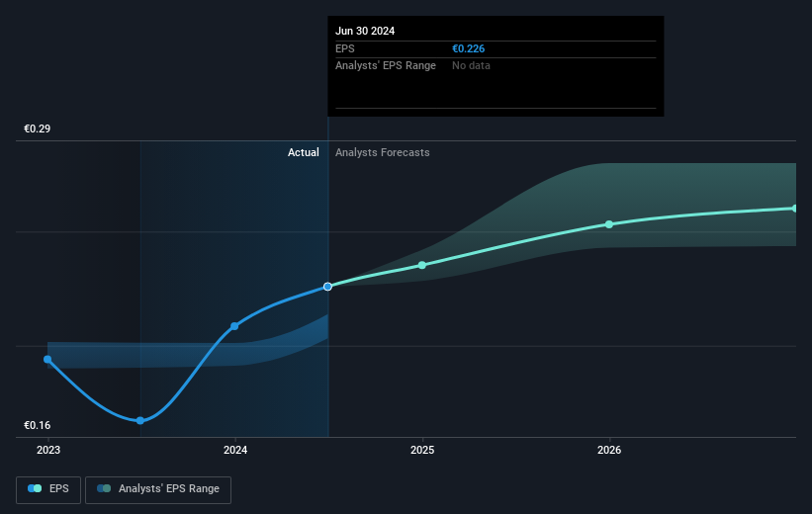Click the €0.226 EPS tooltip value
This screenshot has width=812, height=514.
468,48
